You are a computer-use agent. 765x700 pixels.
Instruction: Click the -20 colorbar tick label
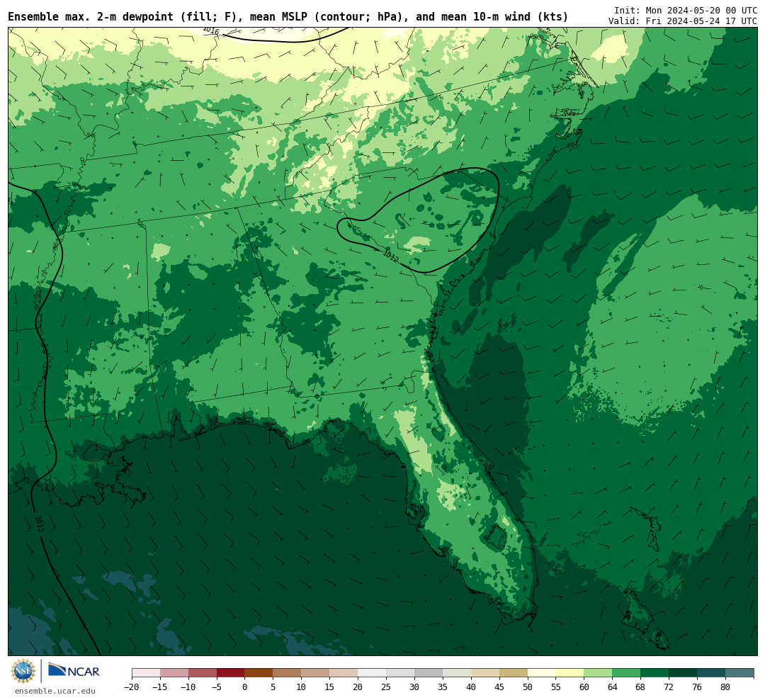[x=132, y=687]
